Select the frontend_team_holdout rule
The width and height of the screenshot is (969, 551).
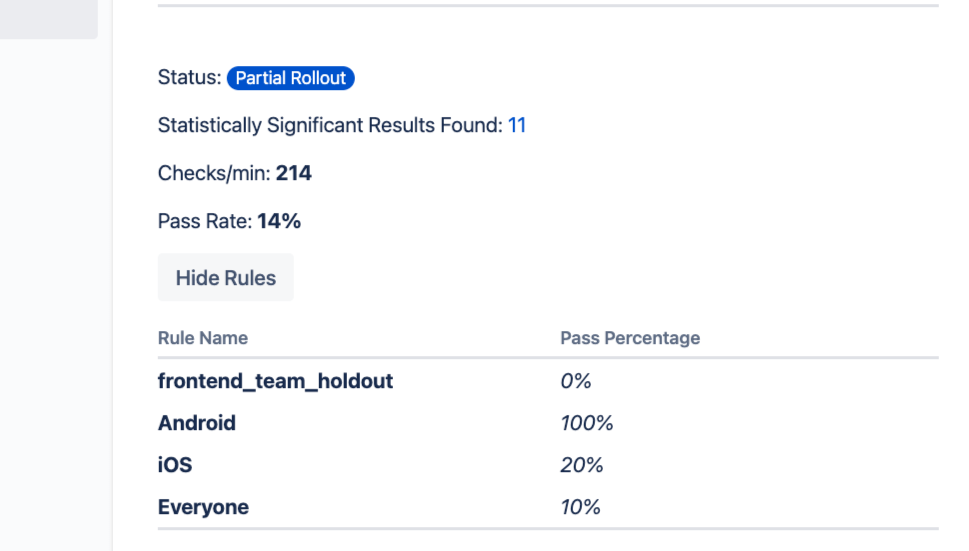pos(275,381)
